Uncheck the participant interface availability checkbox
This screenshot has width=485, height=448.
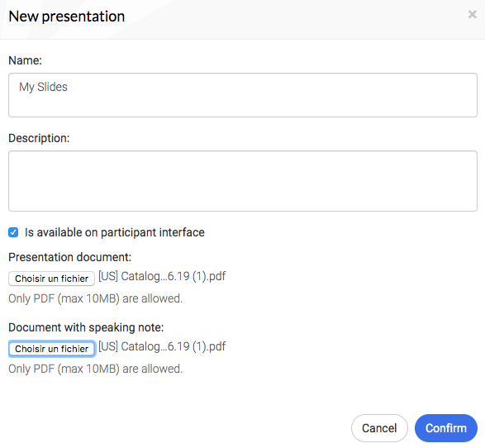tap(13, 232)
